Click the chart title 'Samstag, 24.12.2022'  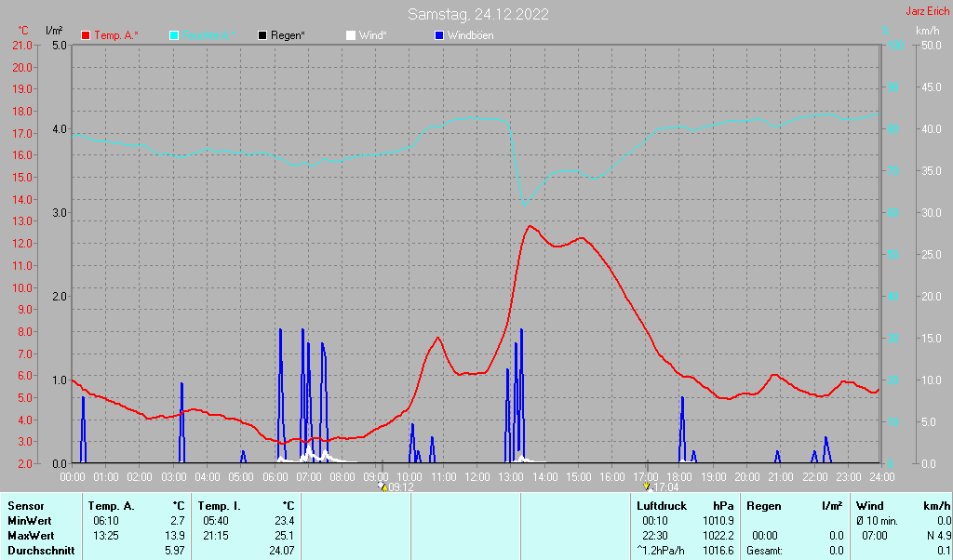pos(478,14)
